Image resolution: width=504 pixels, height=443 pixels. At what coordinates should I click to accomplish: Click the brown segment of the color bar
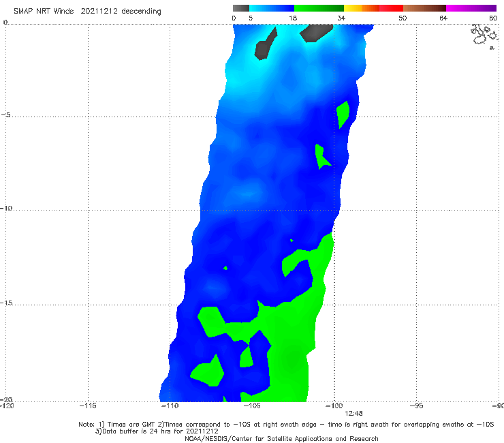tap(424, 8)
